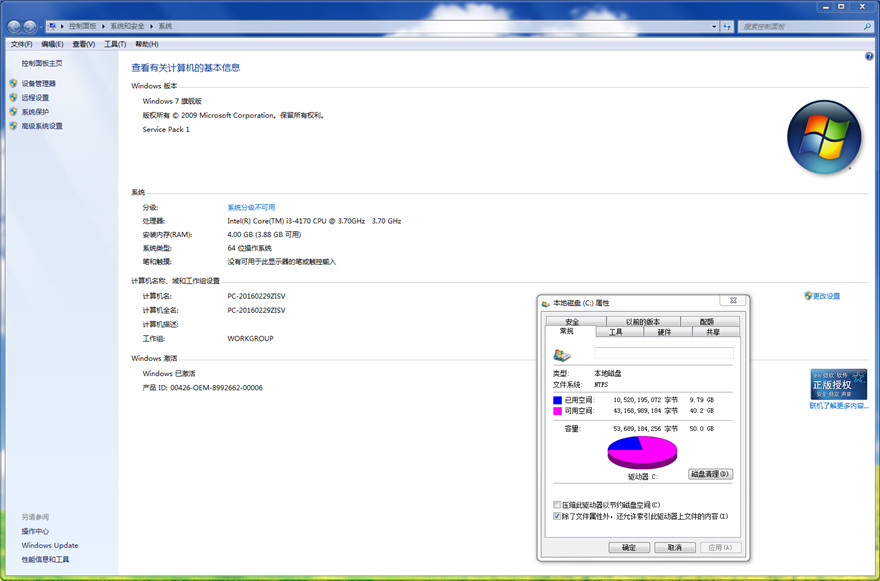Click the 取消 button
The height and width of the screenshot is (581, 880).
675,547
